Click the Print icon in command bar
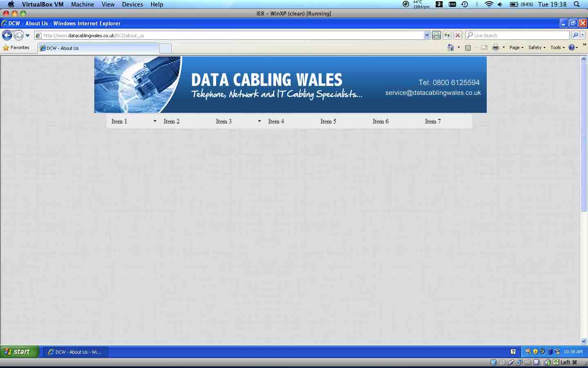 tap(496, 47)
